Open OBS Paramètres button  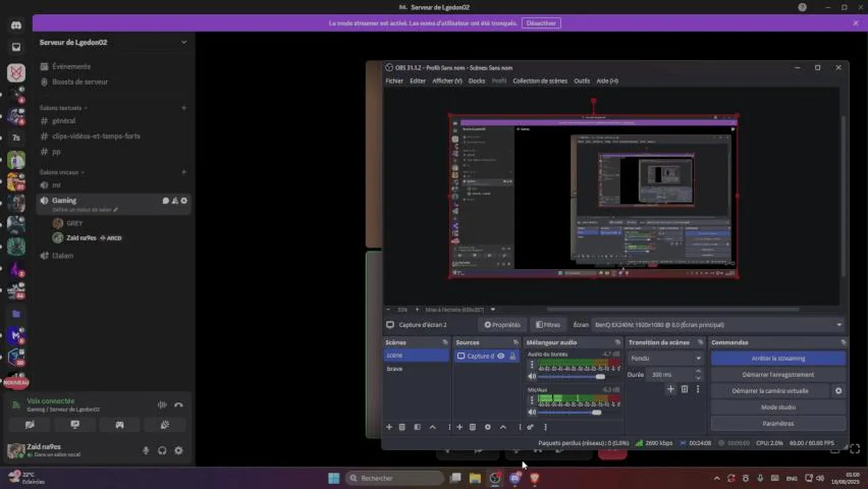[778, 424]
